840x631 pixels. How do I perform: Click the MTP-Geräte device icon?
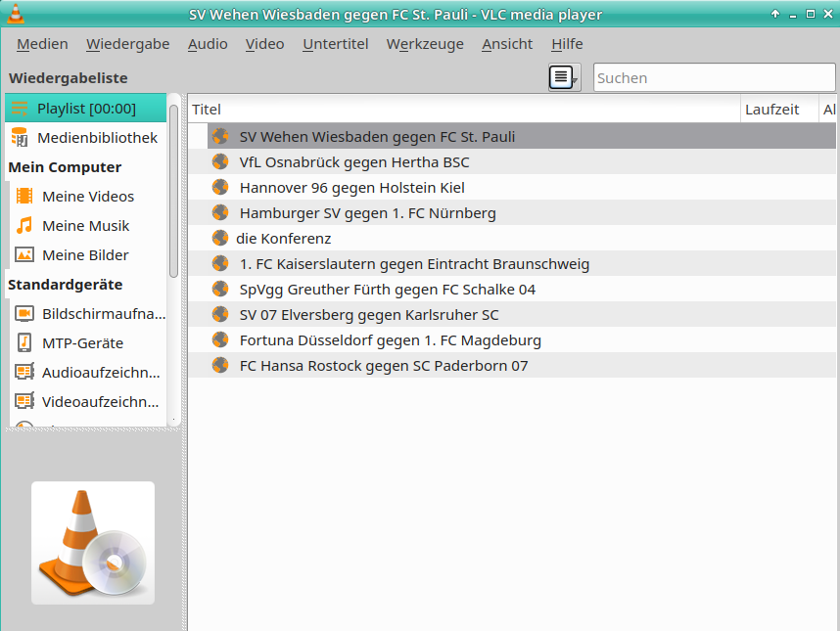24,342
